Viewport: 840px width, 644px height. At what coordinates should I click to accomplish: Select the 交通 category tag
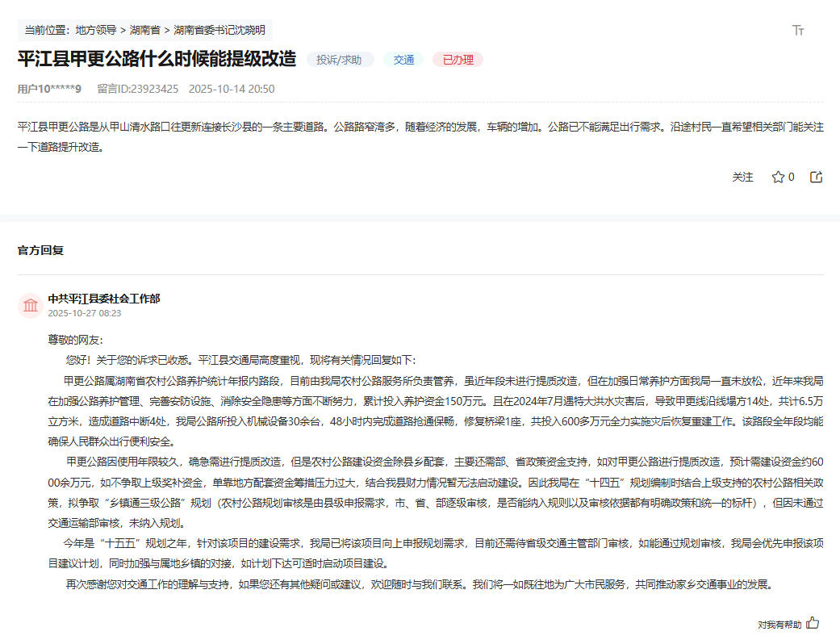click(x=403, y=59)
